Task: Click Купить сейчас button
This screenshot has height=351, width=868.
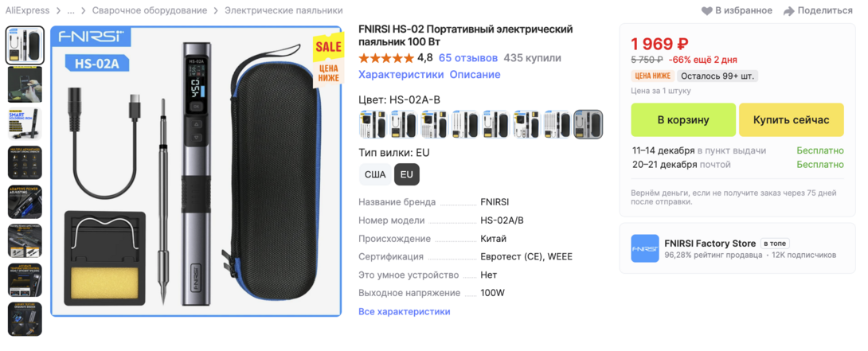Action: coord(791,120)
